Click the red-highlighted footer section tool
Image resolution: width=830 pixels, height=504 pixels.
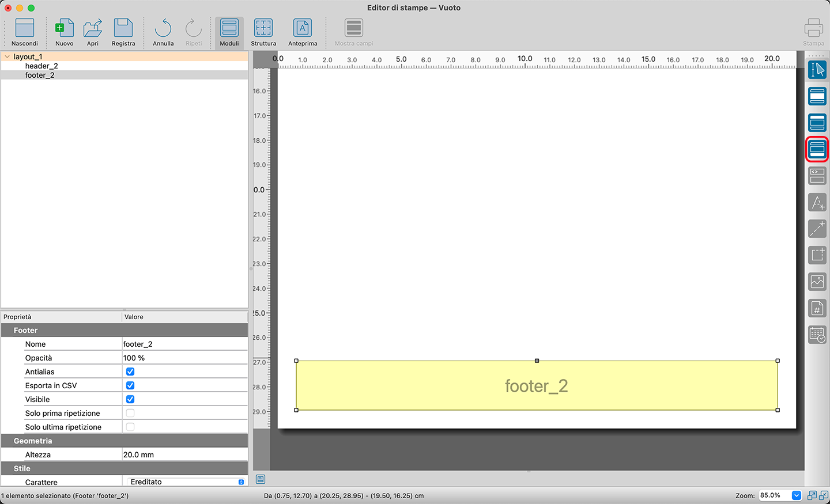pos(817,149)
